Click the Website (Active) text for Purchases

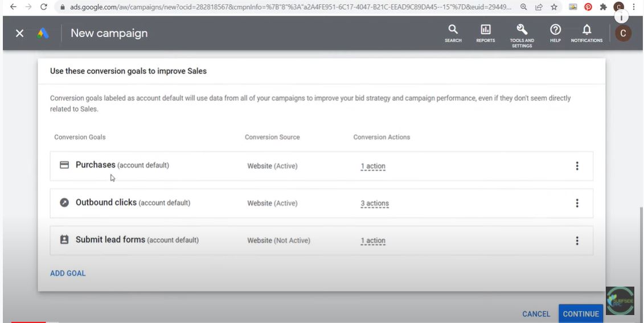coord(272,166)
